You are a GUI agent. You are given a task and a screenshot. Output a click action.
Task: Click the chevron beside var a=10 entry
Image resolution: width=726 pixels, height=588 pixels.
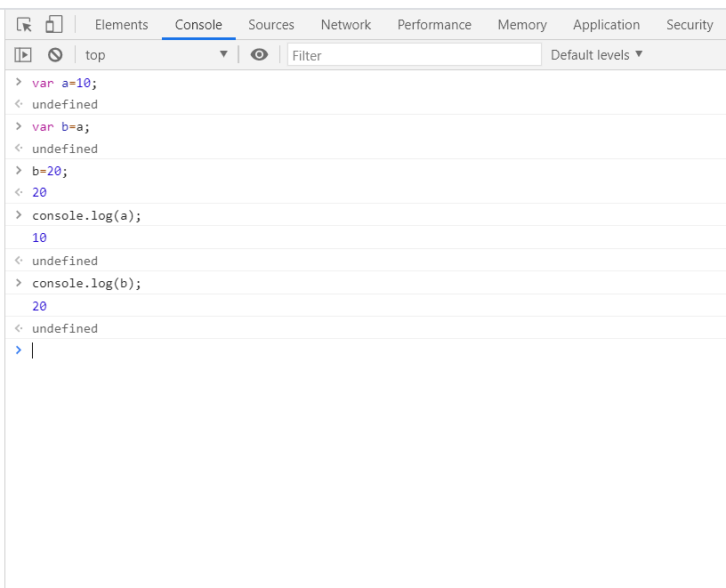point(18,82)
